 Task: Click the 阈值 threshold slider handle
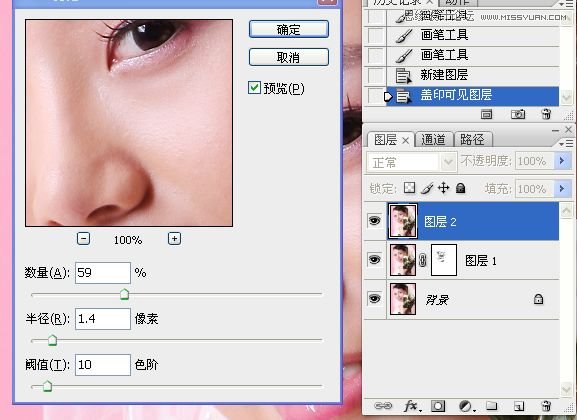(47, 386)
